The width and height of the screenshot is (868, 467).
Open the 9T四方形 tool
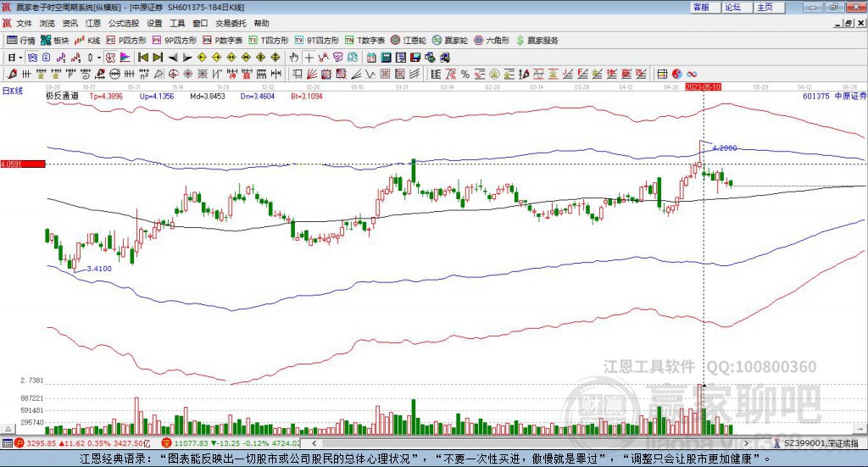click(317, 41)
